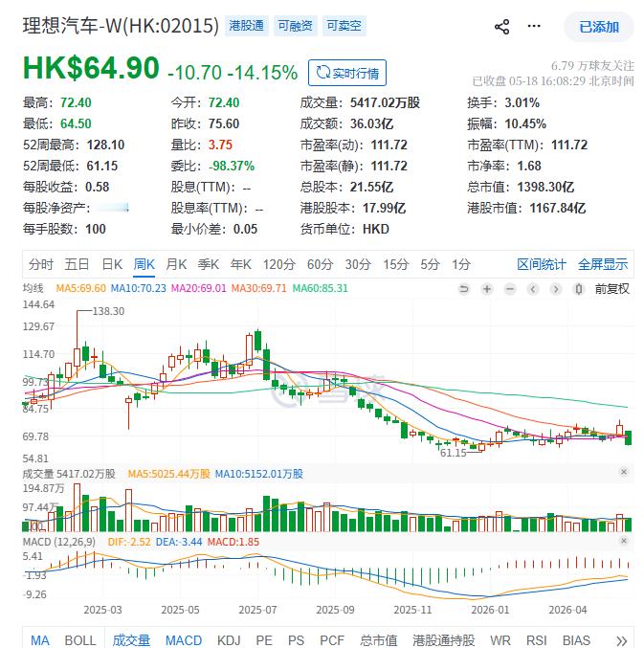The image size is (644, 648).
Task: Open 区间统计 range statistics
Action: (x=542, y=264)
